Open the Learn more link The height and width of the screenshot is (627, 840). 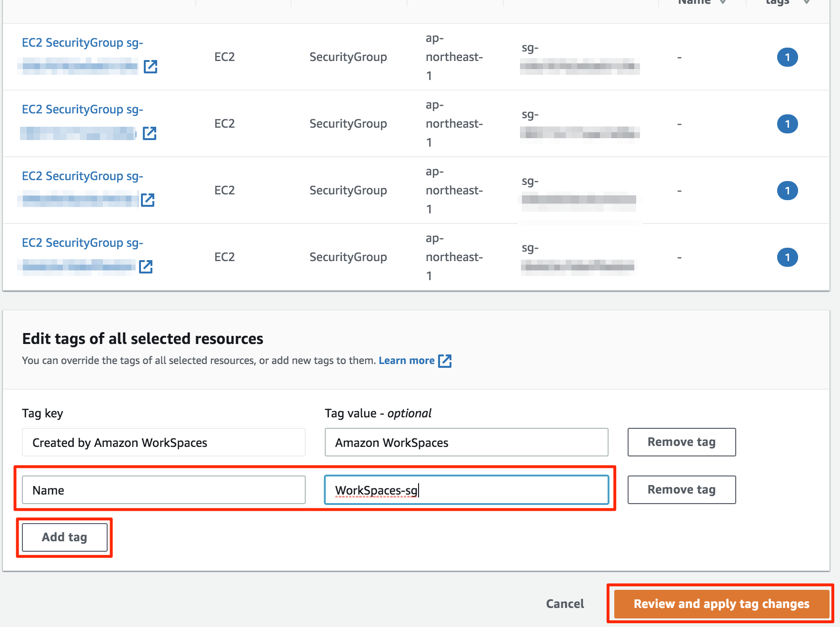click(x=406, y=360)
